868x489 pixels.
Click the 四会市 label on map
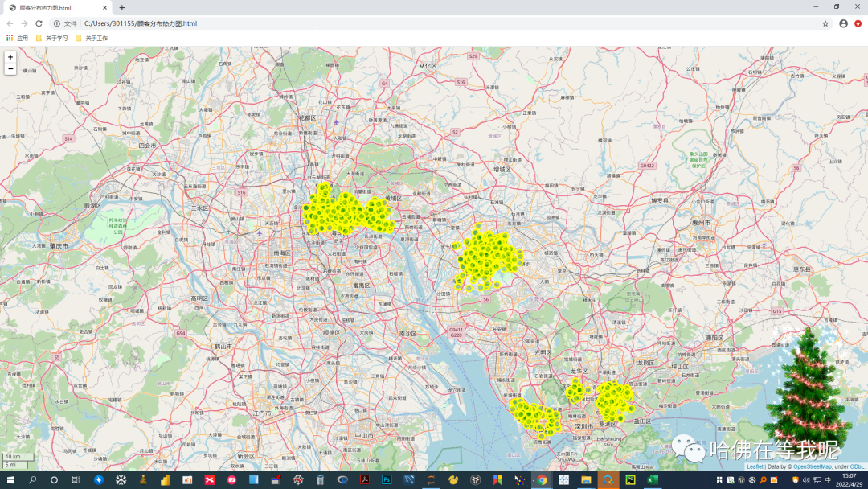[147, 146]
